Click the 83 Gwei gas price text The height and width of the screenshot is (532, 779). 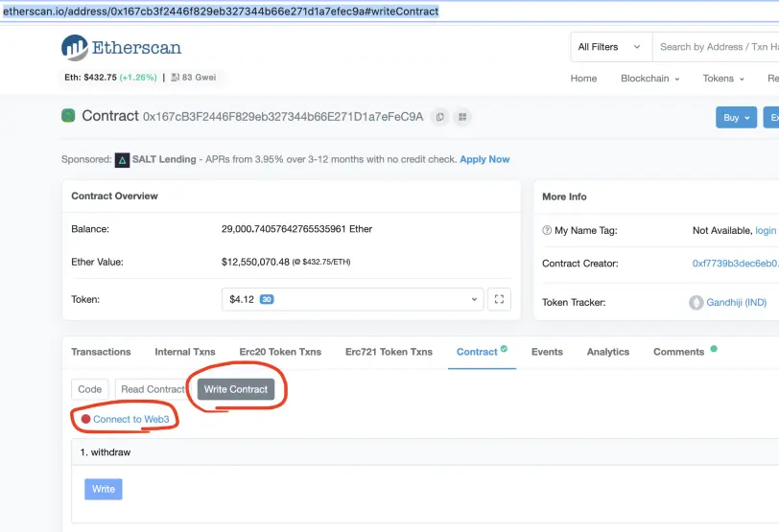pyautogui.click(x=200, y=78)
